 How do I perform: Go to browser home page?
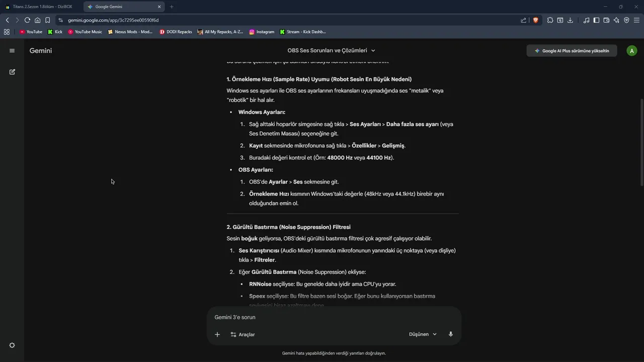[x=37, y=20]
